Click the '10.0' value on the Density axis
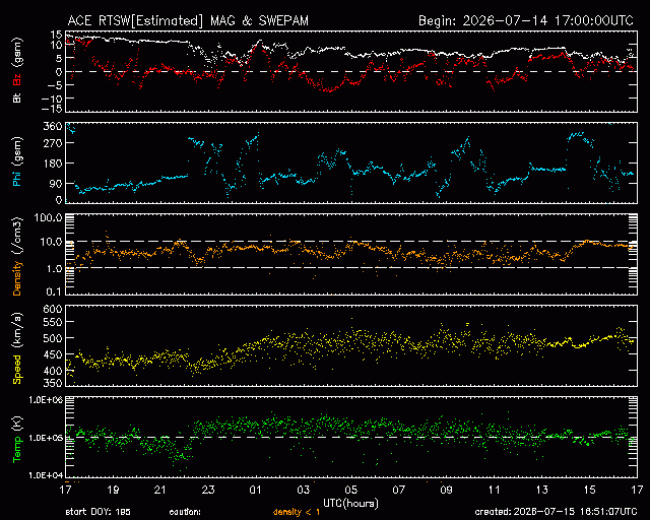 point(51,242)
